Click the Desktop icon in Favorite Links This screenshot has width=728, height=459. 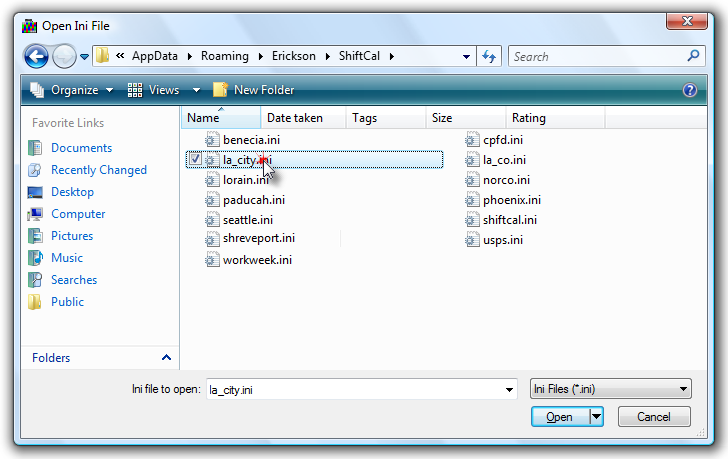tap(35, 192)
